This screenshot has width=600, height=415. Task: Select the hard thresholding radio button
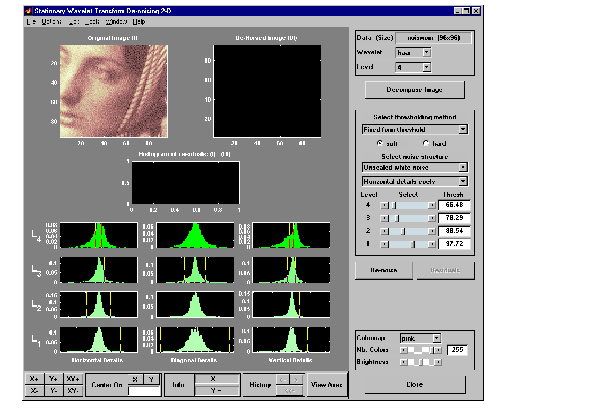(427, 142)
